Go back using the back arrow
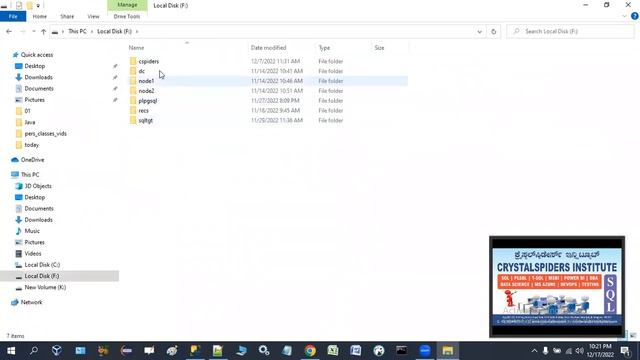Viewport: 640px width, 360px height. pyautogui.click(x=9, y=31)
